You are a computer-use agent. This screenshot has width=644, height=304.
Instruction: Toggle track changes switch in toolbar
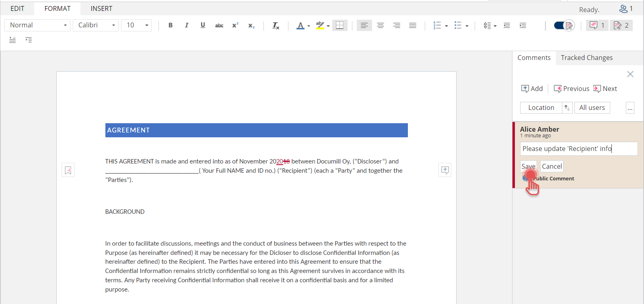(564, 25)
